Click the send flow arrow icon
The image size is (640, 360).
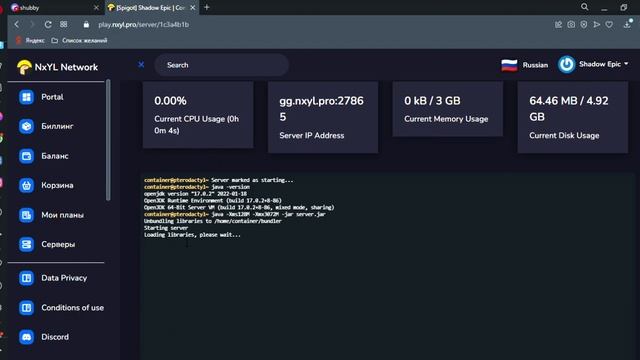597,24
